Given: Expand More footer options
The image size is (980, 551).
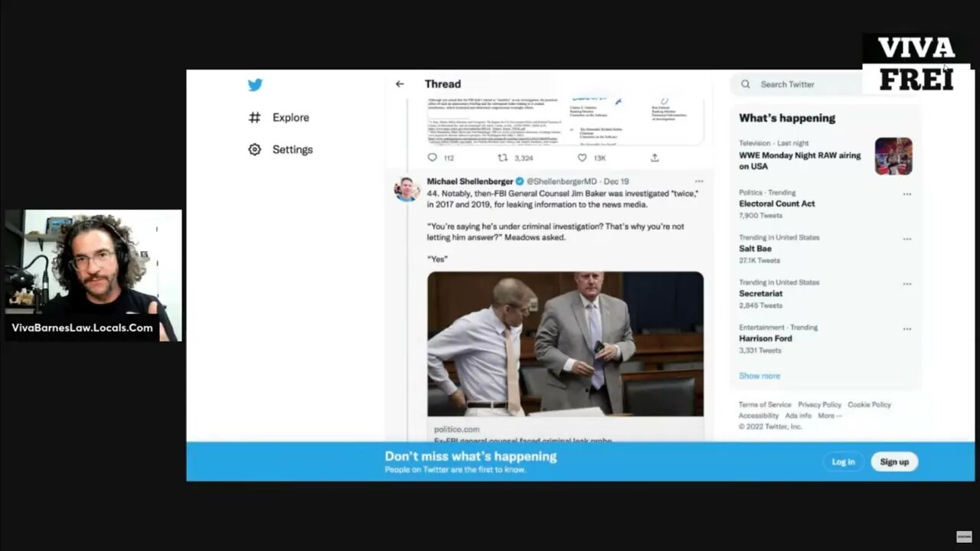Looking at the screenshot, I should (x=829, y=416).
